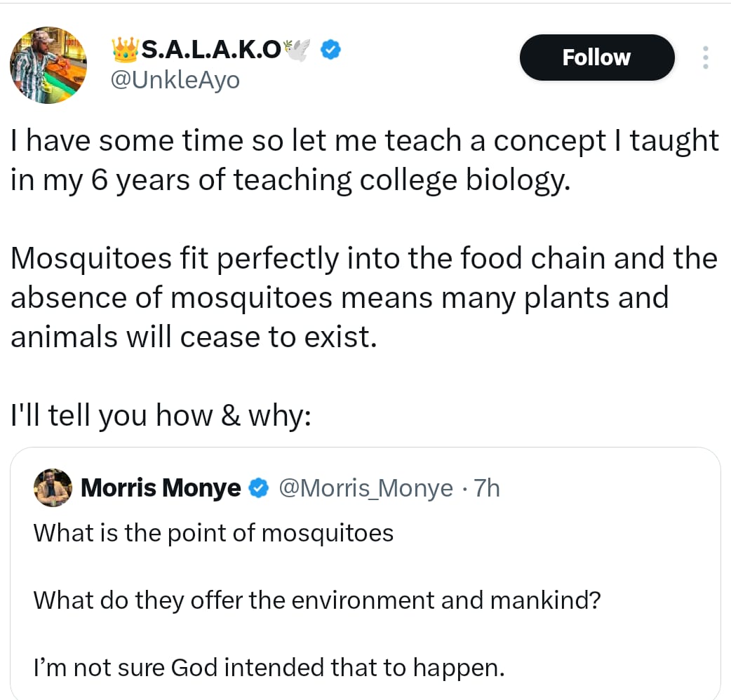Image resolution: width=731 pixels, height=700 pixels.
Task: Open S.A.L.A.K.O's profile picture
Action: [48, 65]
